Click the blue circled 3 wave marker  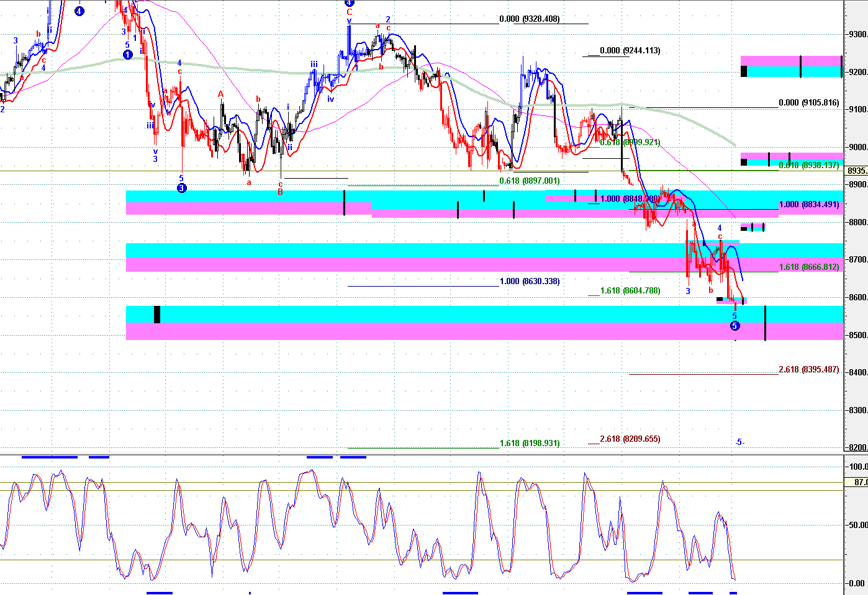181,187
